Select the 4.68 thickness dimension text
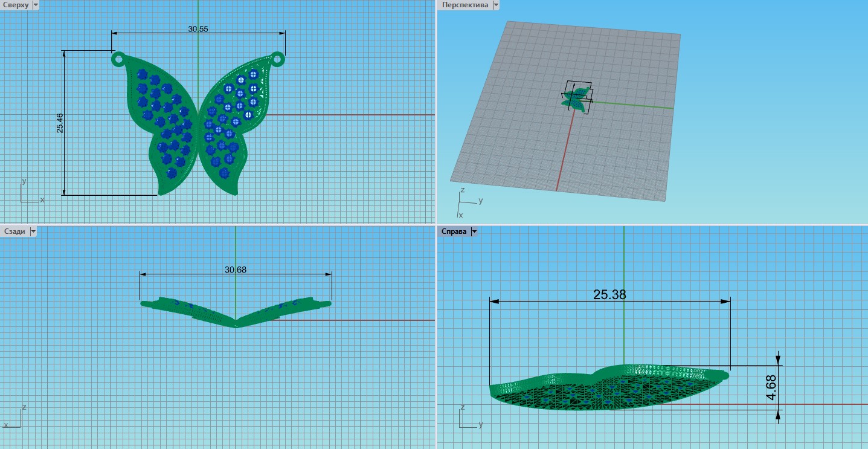The width and height of the screenshot is (868, 449). point(771,387)
